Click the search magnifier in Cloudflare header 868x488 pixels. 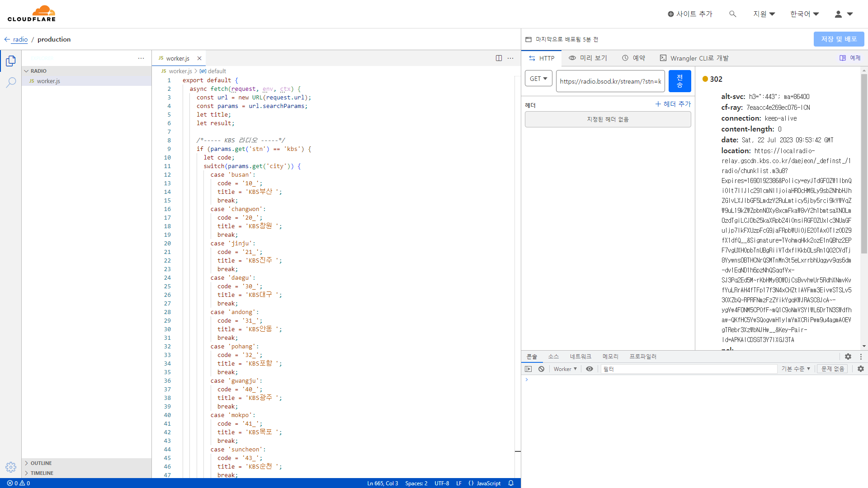coord(732,14)
